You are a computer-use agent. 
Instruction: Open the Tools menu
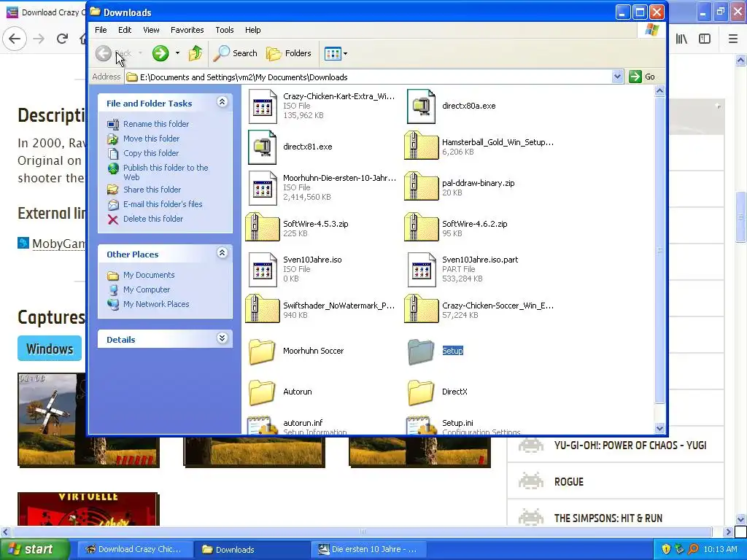(225, 30)
